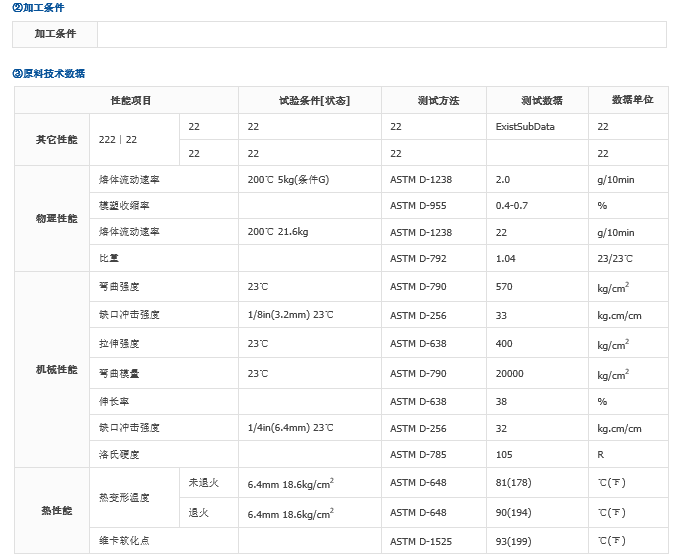Click the 原料技术数据 section heading
The width and height of the screenshot is (673, 559).
point(48,73)
